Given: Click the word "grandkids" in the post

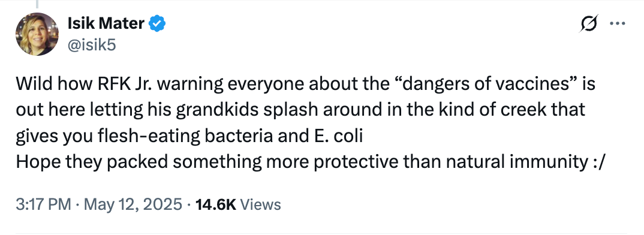Looking at the screenshot, I should click(x=218, y=110).
